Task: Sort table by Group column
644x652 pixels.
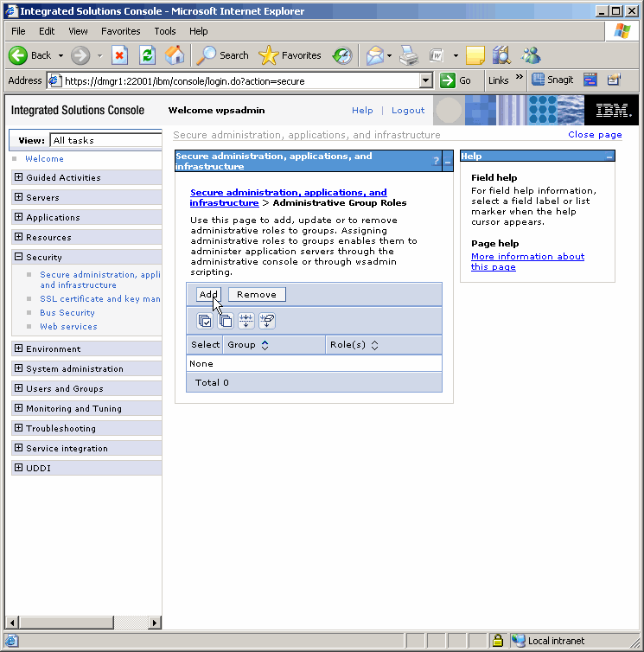Action: coord(265,345)
